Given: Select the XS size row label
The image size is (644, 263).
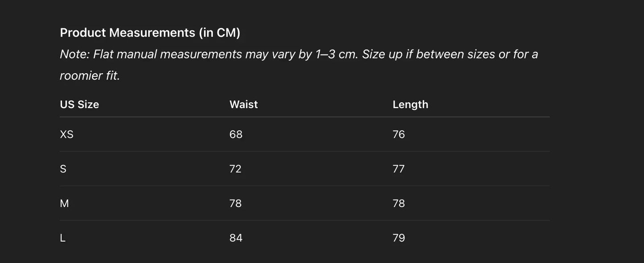Looking at the screenshot, I should [66, 134].
